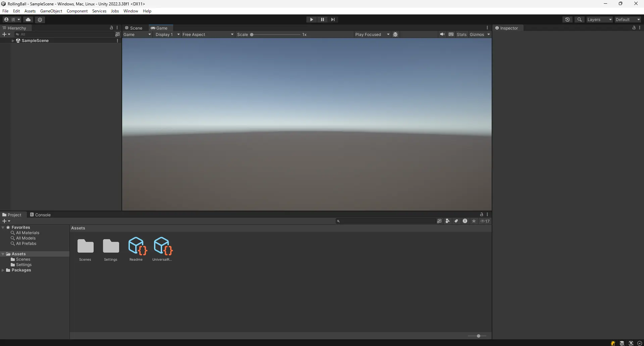Mute audio in the Game view
The width and height of the screenshot is (644, 346).
[442, 34]
